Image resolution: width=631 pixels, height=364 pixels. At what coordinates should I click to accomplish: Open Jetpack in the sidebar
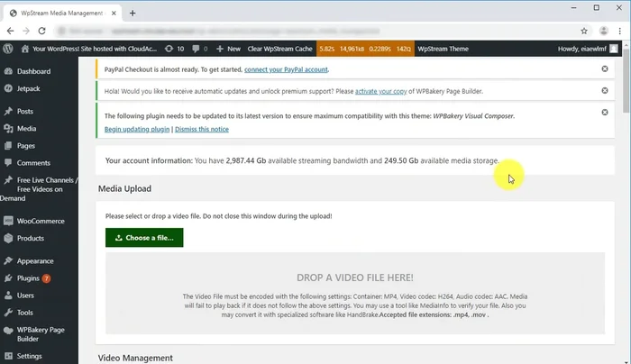30,88
